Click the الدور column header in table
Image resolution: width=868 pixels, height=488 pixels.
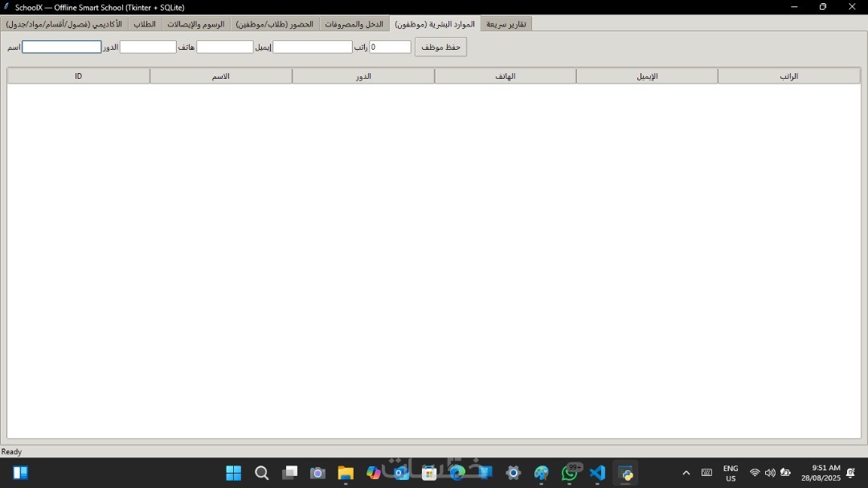363,76
